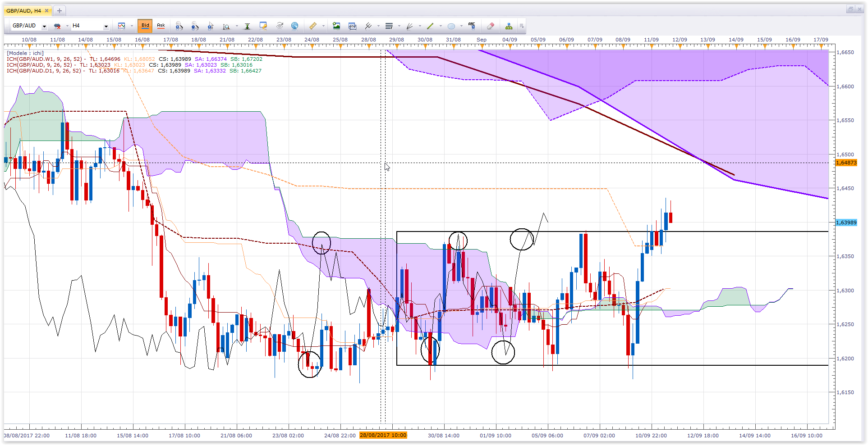Choose the ellipse shape drawing tool
The width and height of the screenshot is (868, 445).
[451, 26]
